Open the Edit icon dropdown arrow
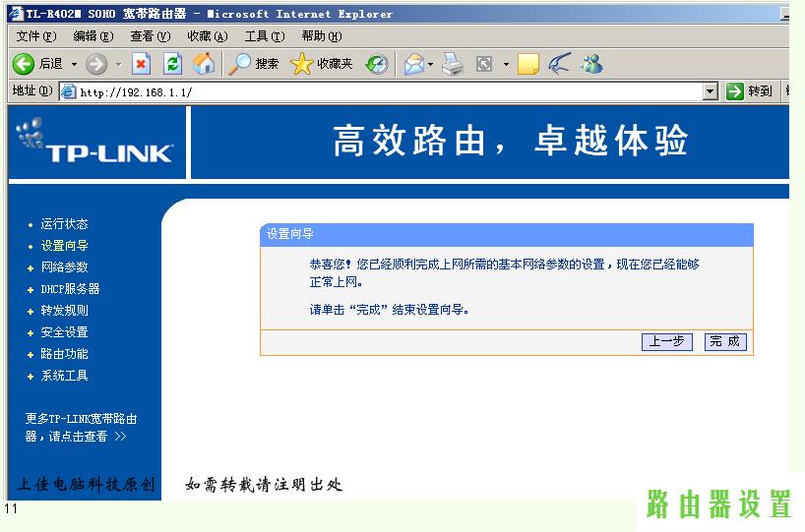The width and height of the screenshot is (805, 532). [x=506, y=65]
